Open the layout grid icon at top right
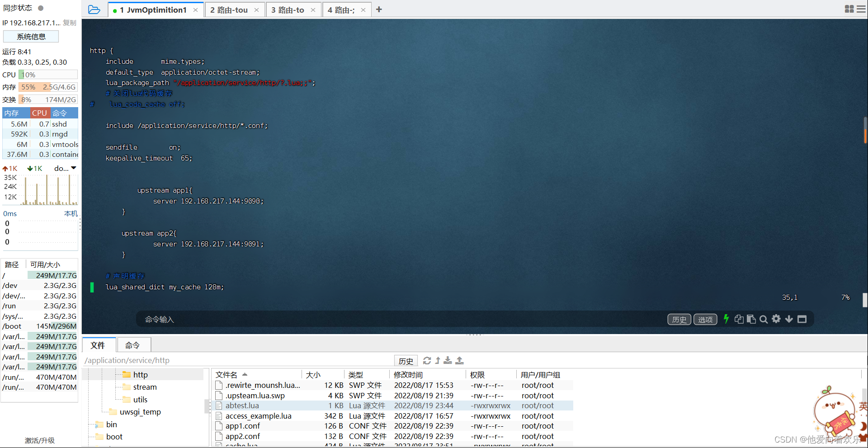The width and height of the screenshot is (868, 448). [x=849, y=9]
